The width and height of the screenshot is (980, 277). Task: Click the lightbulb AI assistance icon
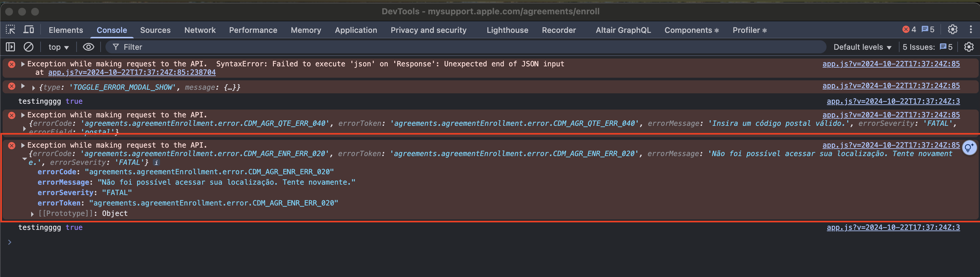point(969,148)
